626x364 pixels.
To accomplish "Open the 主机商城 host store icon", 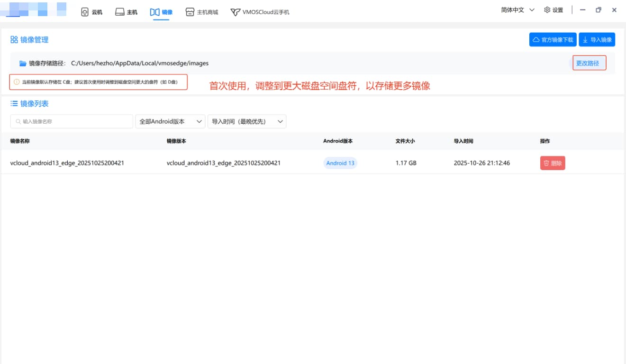I will tap(191, 12).
